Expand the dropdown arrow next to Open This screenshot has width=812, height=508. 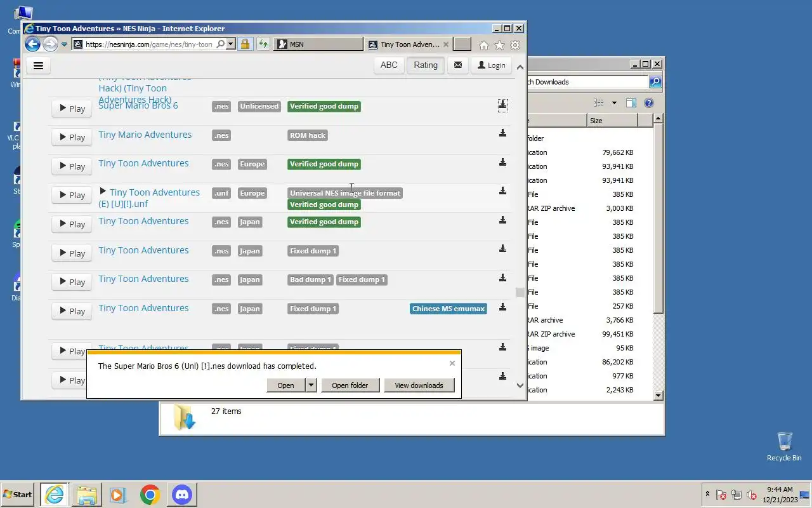point(311,385)
